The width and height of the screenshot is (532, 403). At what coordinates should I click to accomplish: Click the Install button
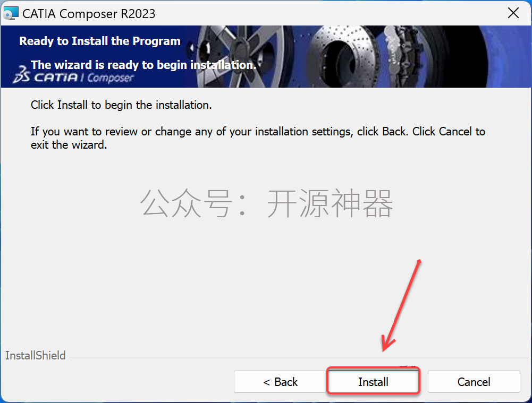tap(373, 382)
